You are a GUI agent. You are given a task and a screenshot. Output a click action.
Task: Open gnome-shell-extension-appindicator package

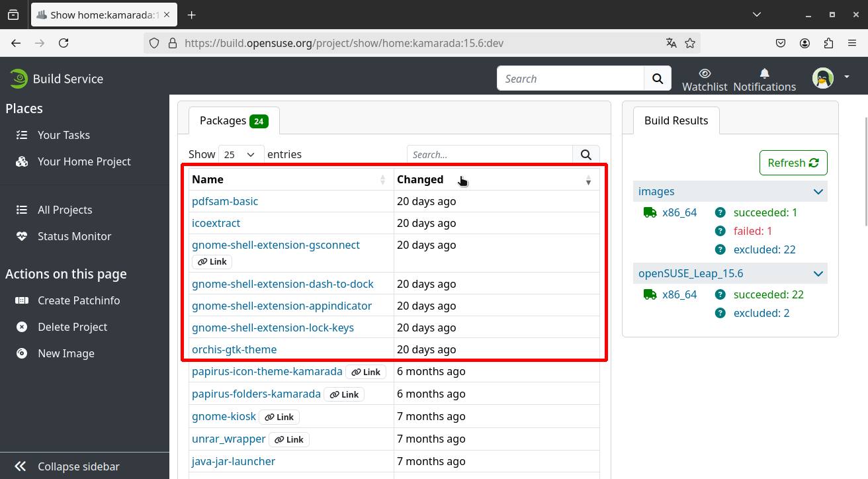coord(282,306)
